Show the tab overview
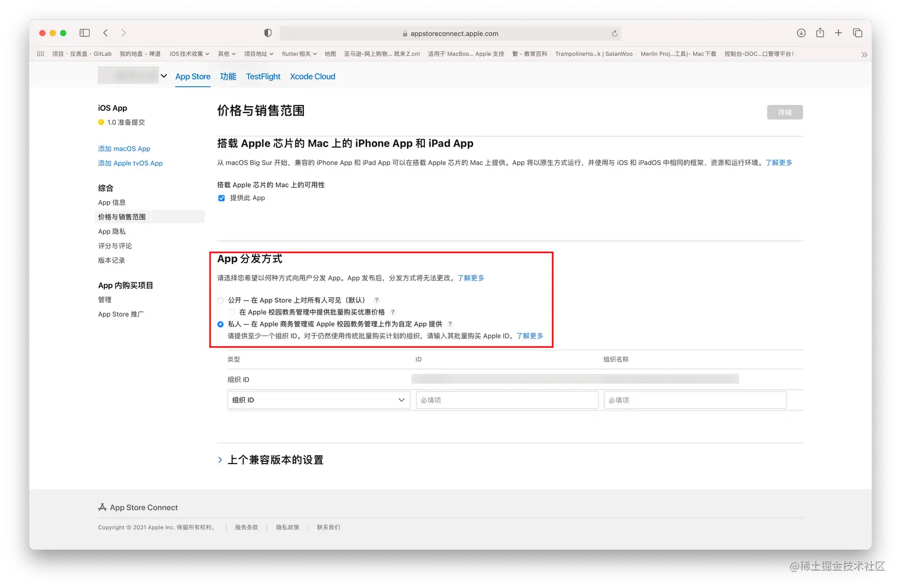The width and height of the screenshot is (901, 588). pyautogui.click(x=857, y=33)
